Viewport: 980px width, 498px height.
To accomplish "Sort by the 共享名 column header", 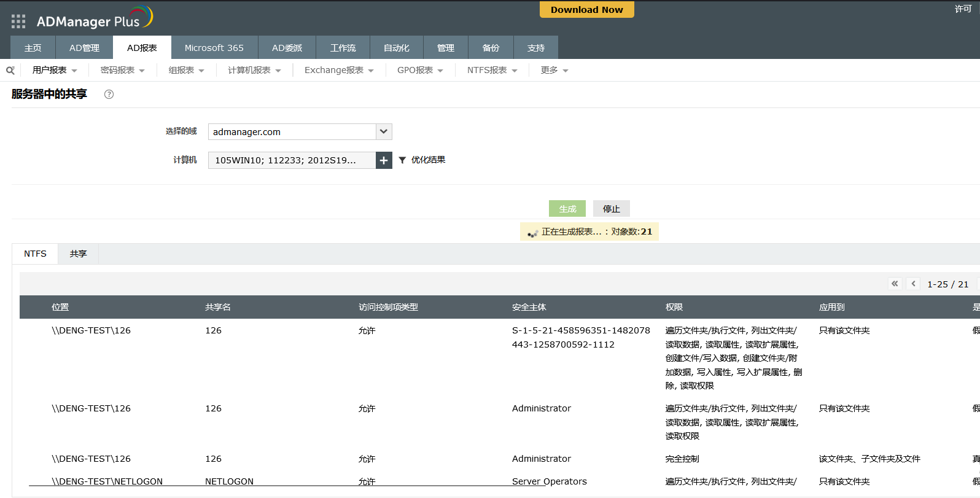I will [x=218, y=307].
